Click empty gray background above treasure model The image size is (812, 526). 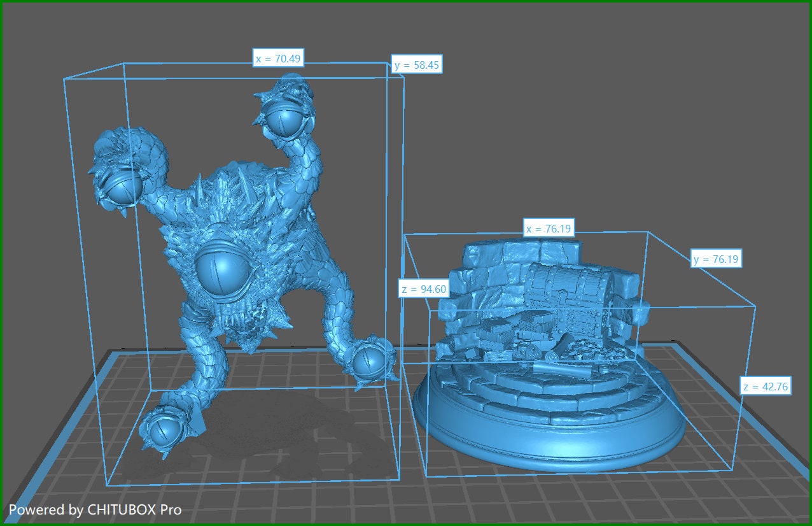[573, 127]
